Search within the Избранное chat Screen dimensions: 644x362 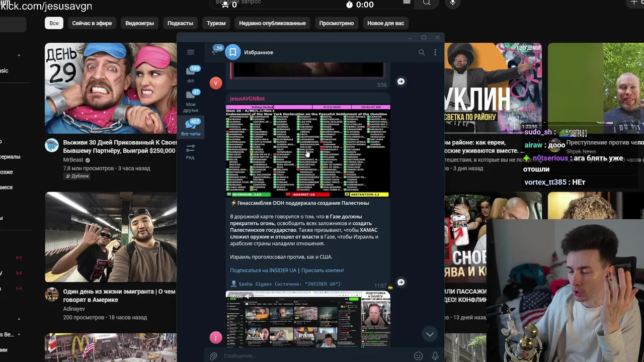(422, 52)
